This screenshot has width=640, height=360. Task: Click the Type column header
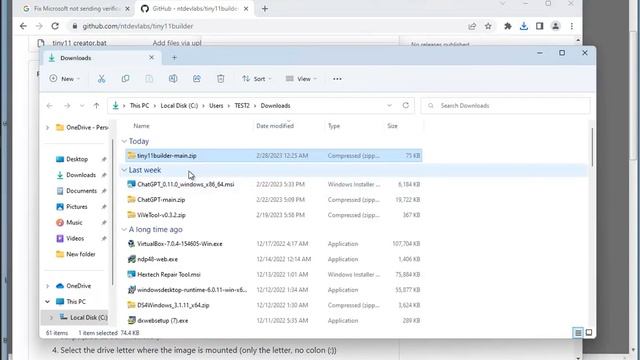click(x=334, y=126)
